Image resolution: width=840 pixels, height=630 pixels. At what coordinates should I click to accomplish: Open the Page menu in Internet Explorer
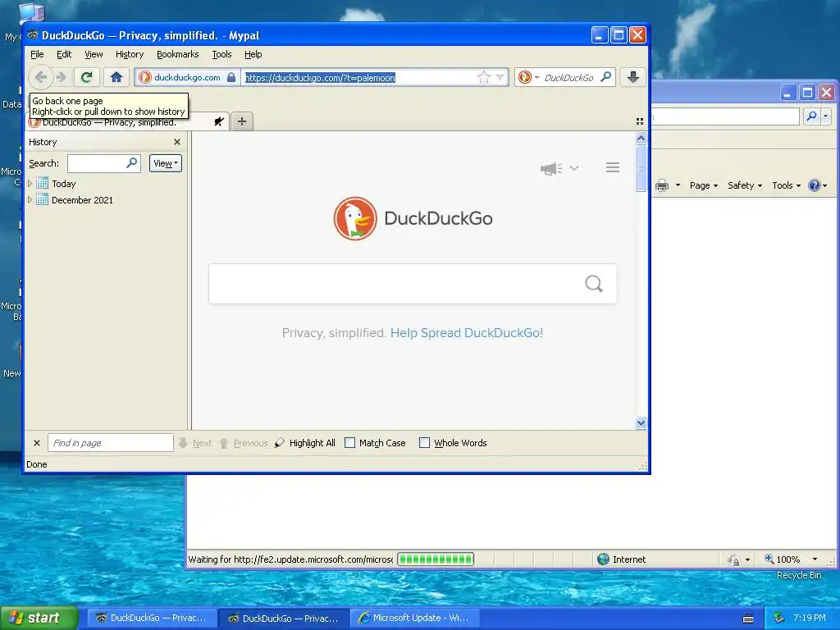(x=703, y=185)
